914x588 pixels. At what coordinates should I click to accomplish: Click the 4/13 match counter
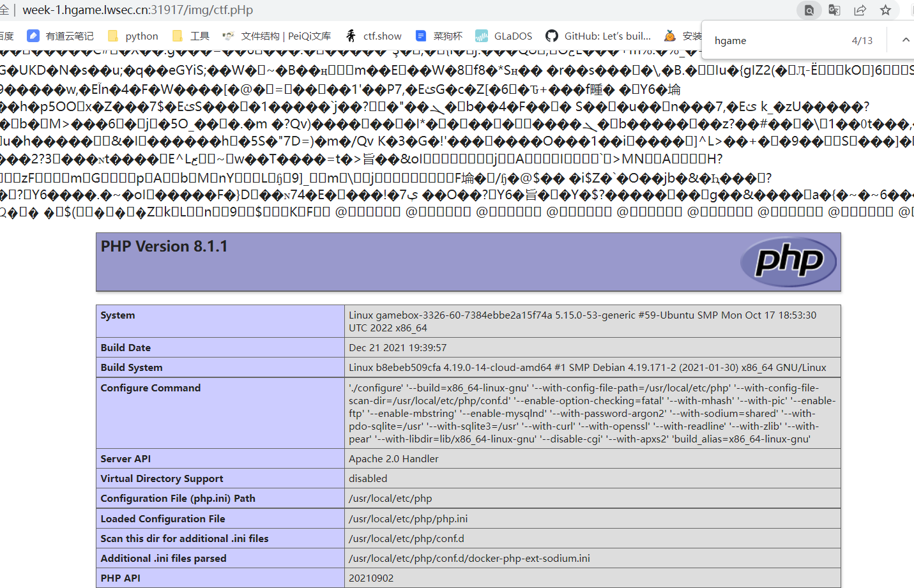tap(862, 40)
